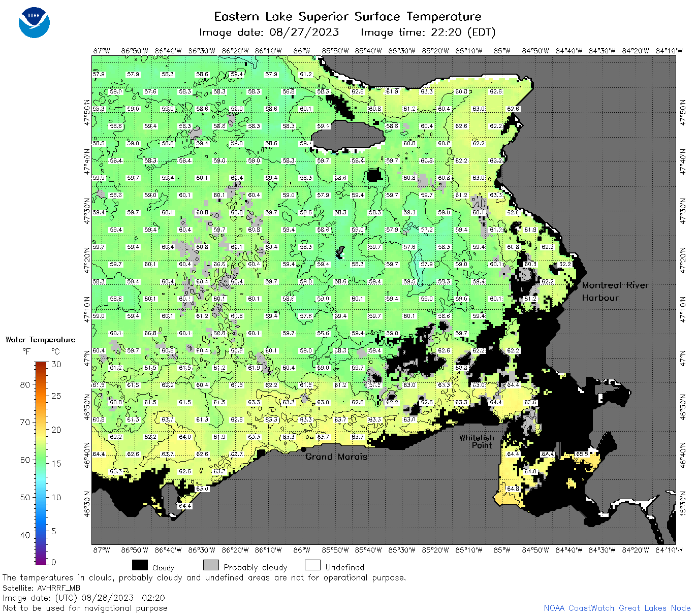
Task: Click 'Not to be used for navigational purpose'
Action: 85,608
